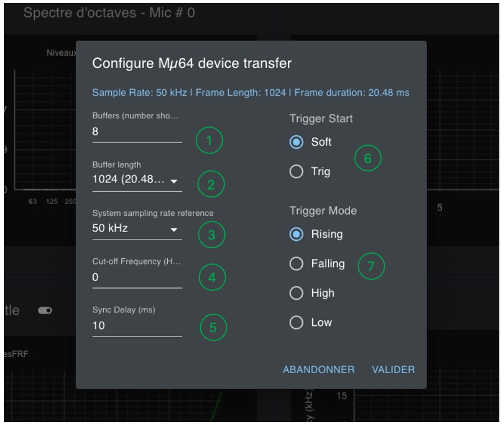
Task: Click green circle marker 2 beside Buffer length
Action: (x=210, y=185)
